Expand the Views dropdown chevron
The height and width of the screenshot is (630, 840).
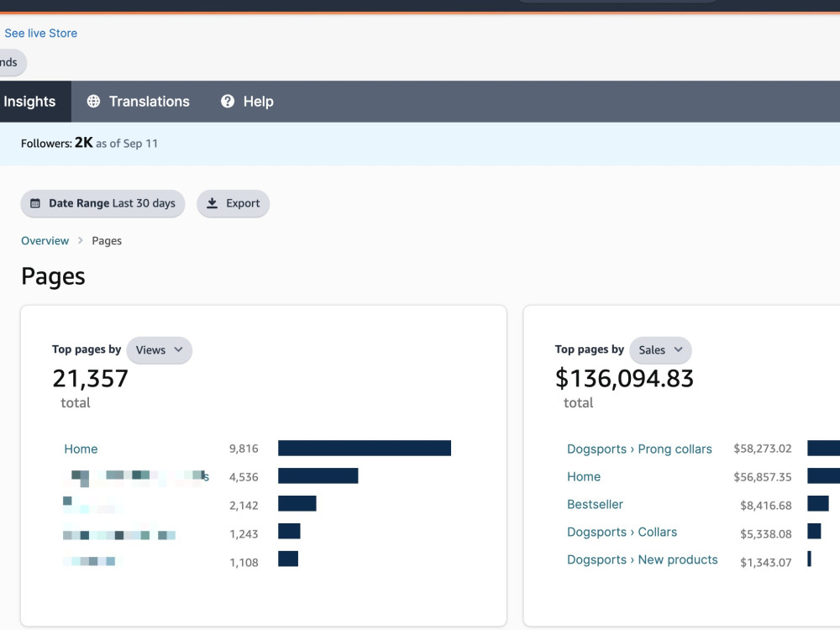pyautogui.click(x=178, y=349)
